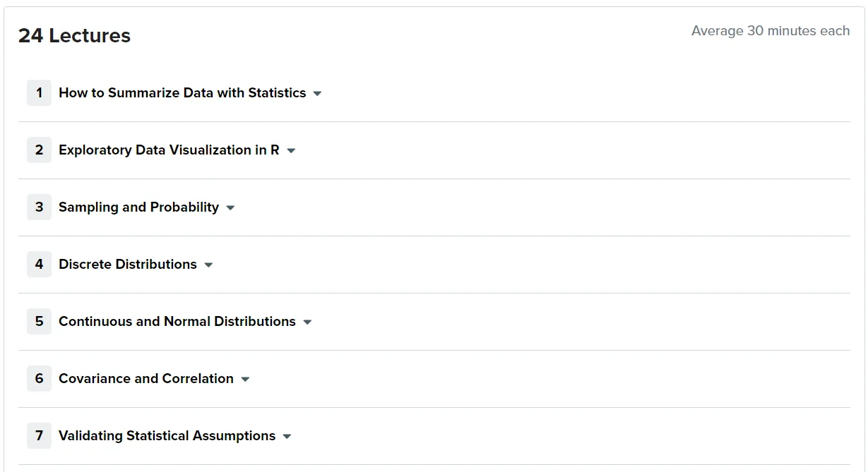
Task: Expand the Validating Statistical Assumptions arrow
Action: [x=287, y=437]
